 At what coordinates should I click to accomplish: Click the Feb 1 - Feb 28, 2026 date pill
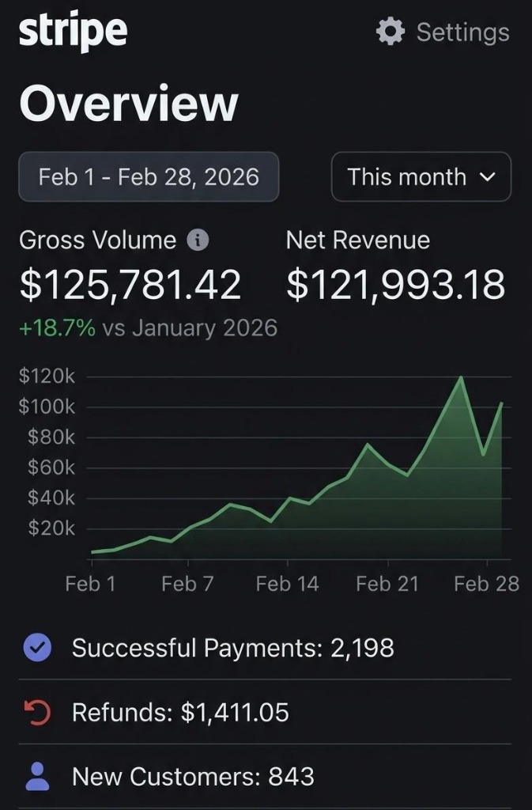point(149,177)
